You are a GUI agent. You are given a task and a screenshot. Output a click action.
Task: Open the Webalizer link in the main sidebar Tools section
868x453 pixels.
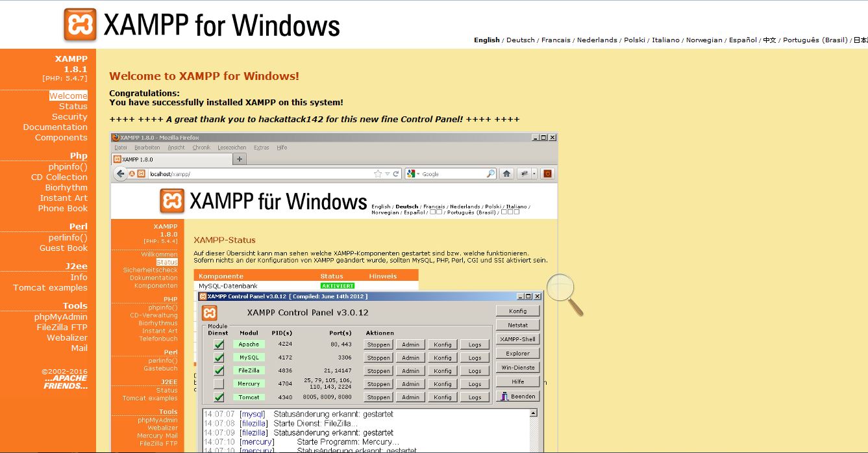[67, 337]
